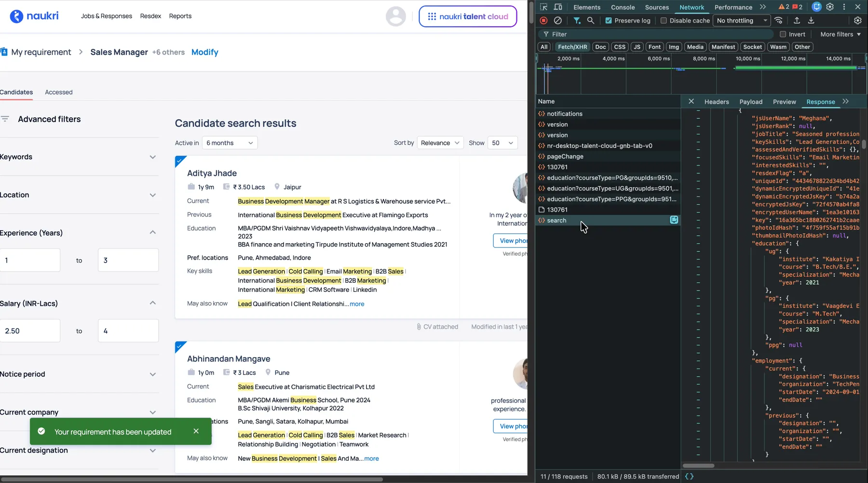The height and width of the screenshot is (483, 868).
Task: Click the import HAR upload icon
Action: coord(797,20)
